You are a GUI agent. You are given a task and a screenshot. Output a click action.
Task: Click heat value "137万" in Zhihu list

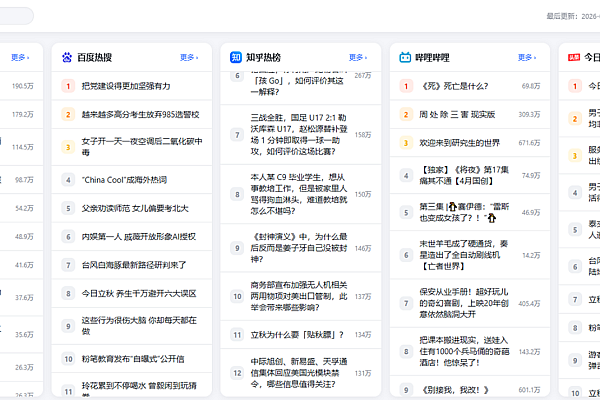[363, 297]
